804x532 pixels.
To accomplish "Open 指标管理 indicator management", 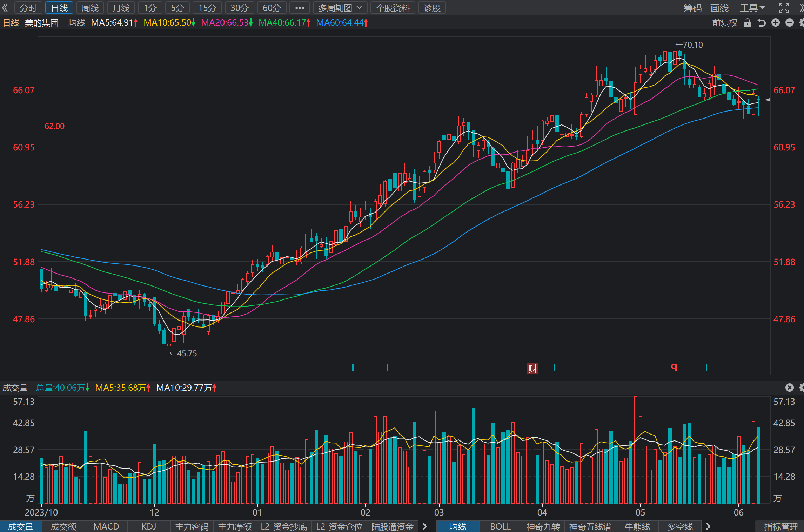I will tap(781, 526).
